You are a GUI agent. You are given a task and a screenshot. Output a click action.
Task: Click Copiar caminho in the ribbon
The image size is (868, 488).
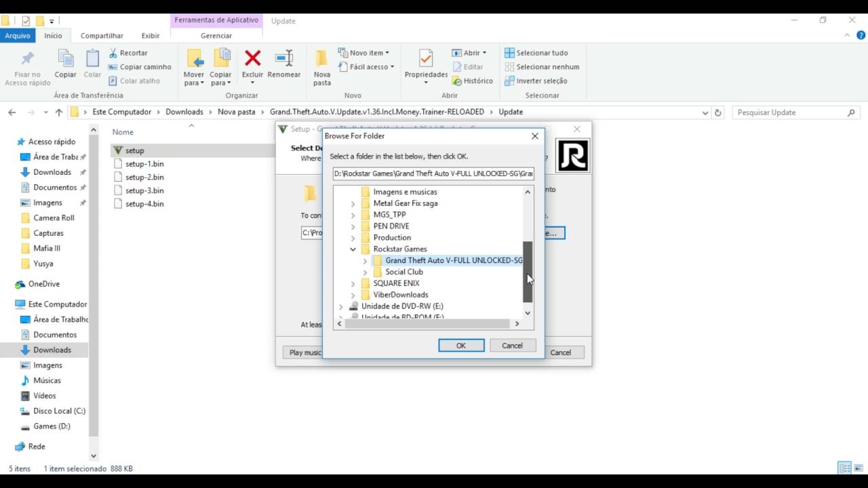140,67
